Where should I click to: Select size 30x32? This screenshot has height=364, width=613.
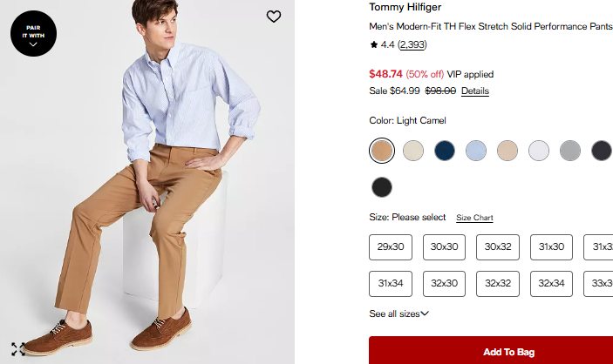(x=498, y=247)
